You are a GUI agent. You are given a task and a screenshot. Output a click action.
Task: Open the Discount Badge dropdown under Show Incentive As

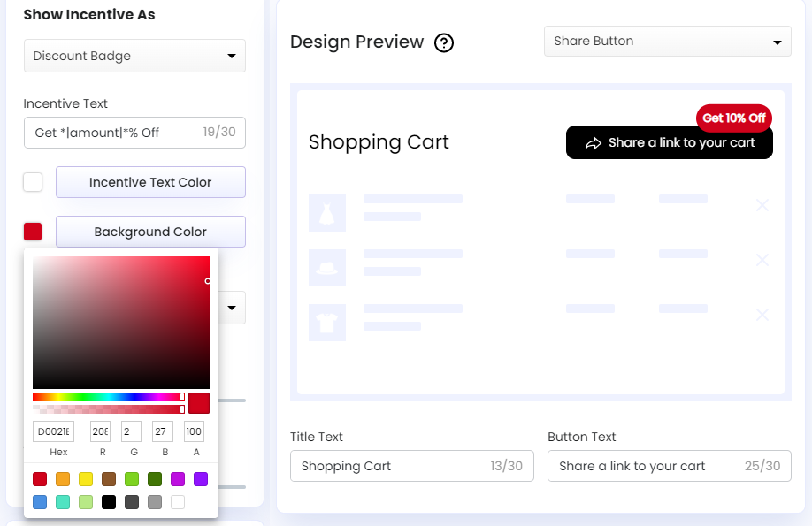[x=134, y=56]
